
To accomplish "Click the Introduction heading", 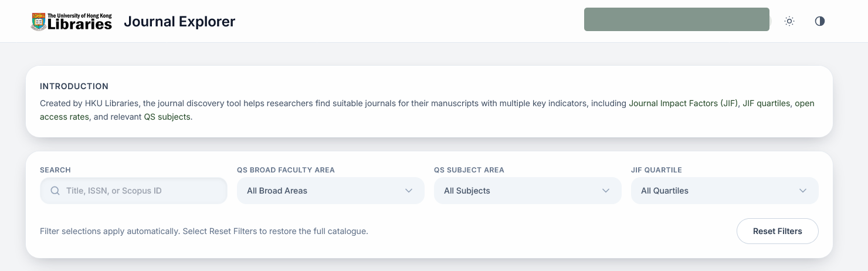I will (74, 86).
